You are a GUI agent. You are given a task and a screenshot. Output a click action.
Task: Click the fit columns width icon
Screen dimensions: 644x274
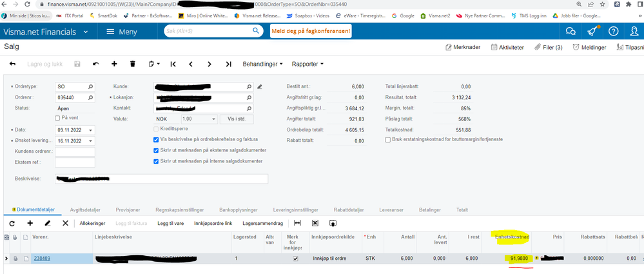298,223
